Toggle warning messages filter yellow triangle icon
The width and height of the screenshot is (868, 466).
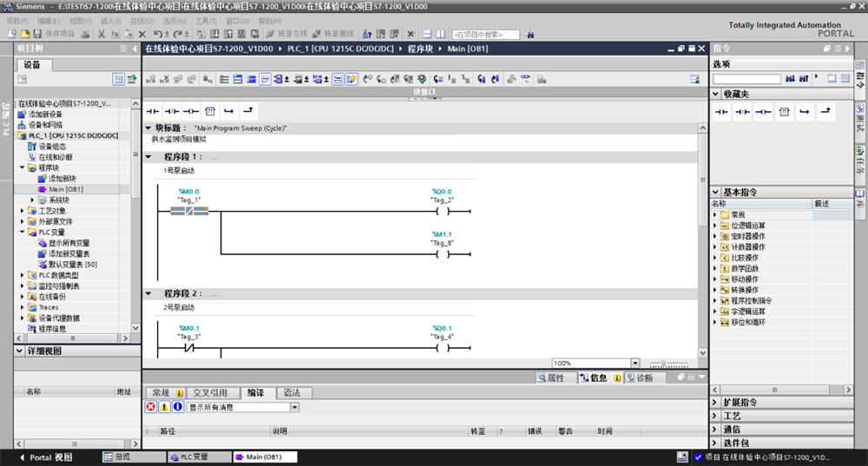pyautogui.click(x=164, y=407)
